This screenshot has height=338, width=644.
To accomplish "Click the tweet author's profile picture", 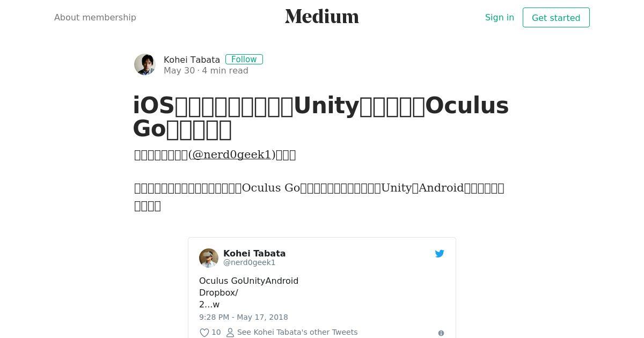I will (x=209, y=258).
